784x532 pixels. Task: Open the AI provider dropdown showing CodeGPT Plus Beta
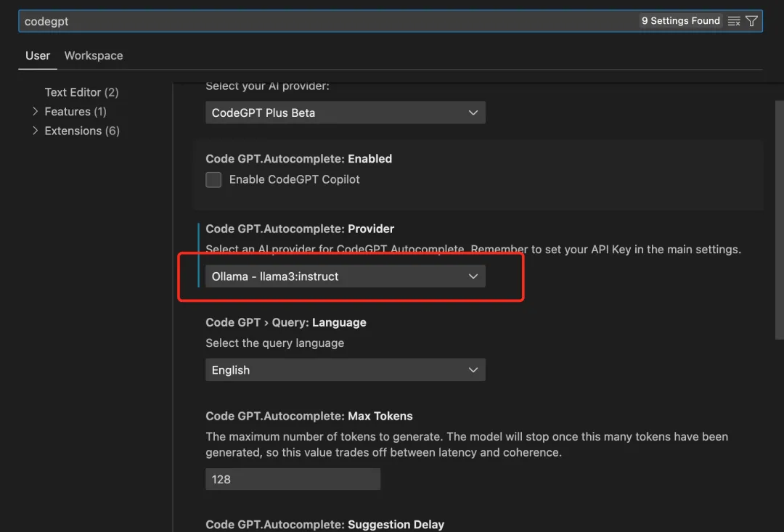point(345,112)
